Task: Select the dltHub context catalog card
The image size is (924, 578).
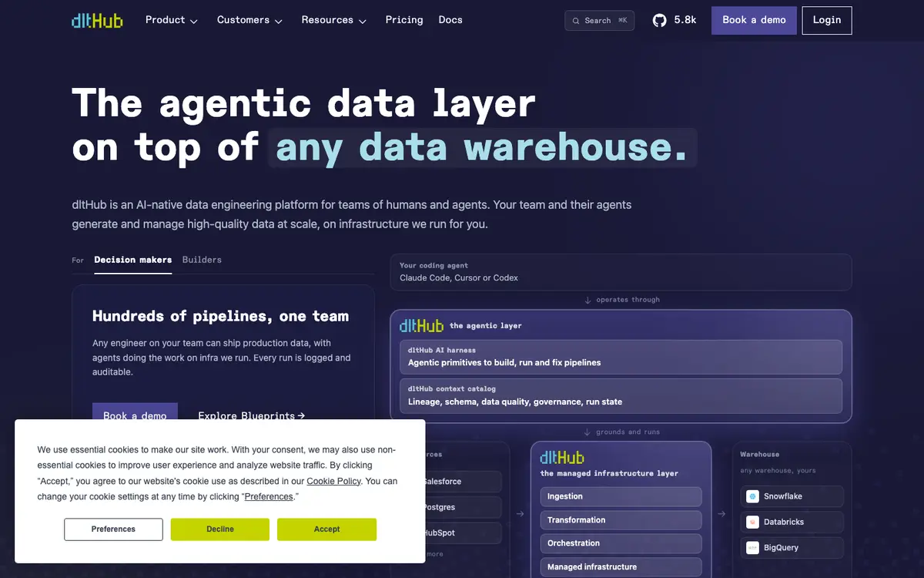Action: pos(621,396)
